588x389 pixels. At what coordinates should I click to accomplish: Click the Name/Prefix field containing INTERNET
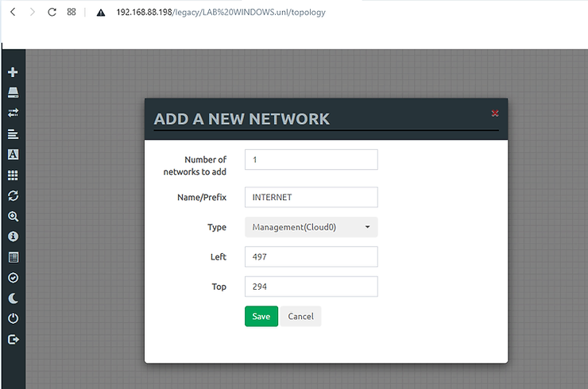[x=311, y=197]
